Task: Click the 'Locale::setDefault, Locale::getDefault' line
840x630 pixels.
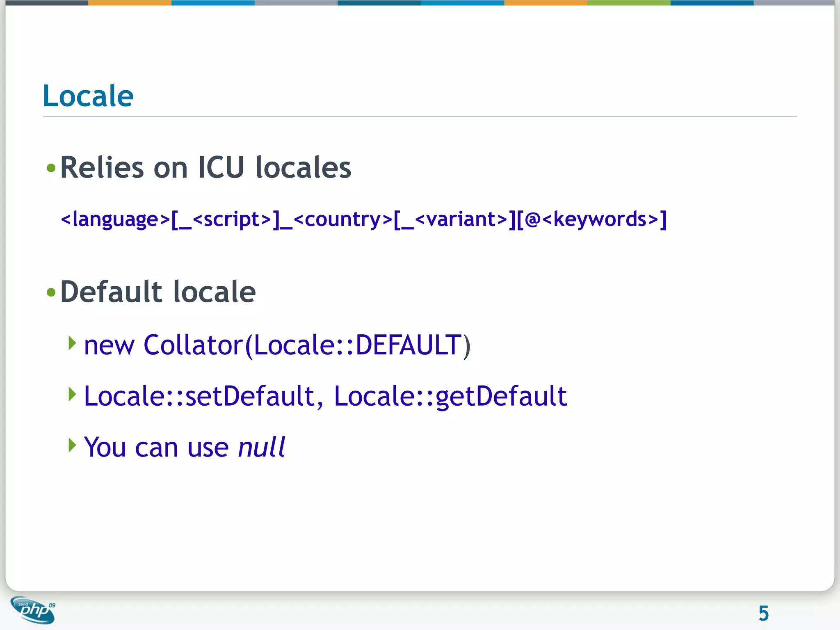Action: [325, 396]
